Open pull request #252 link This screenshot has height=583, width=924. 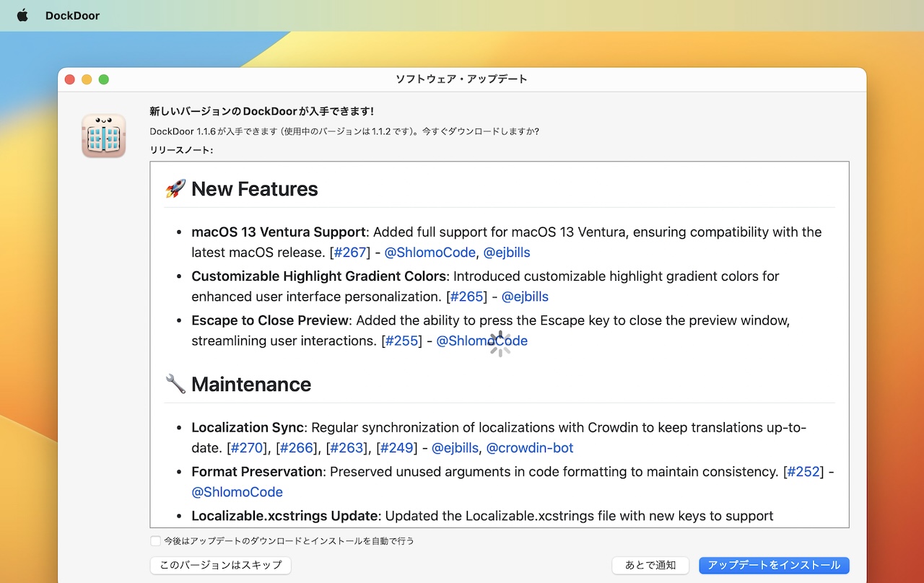(x=804, y=472)
